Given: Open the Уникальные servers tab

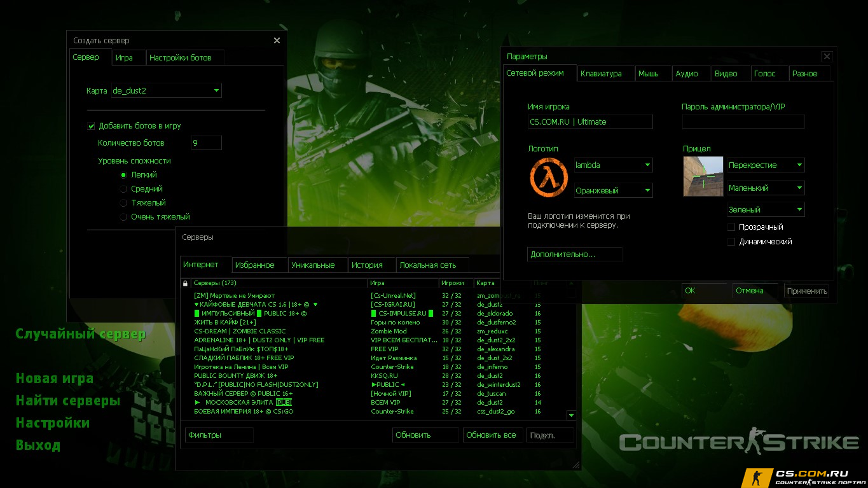Looking at the screenshot, I should 318,265.
